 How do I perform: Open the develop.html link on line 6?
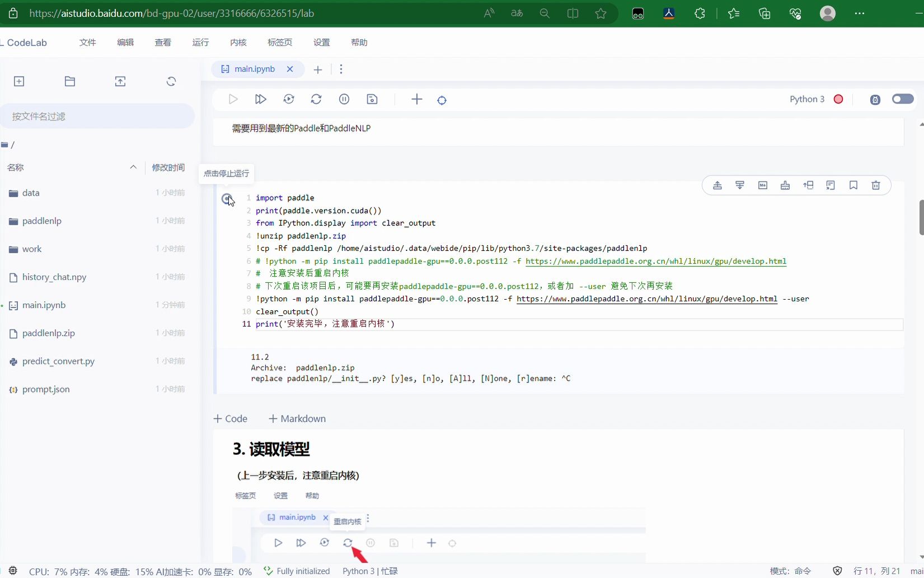[x=656, y=261]
